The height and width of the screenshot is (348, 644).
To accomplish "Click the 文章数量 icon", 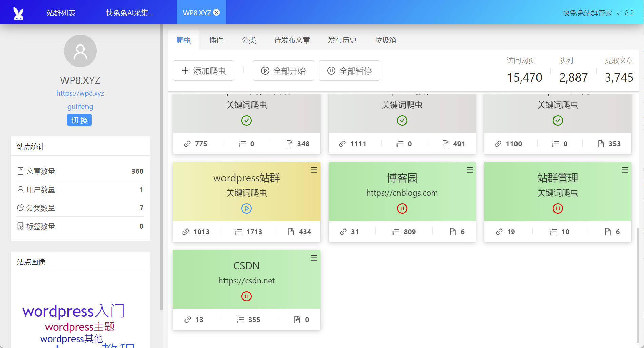I will (x=20, y=171).
